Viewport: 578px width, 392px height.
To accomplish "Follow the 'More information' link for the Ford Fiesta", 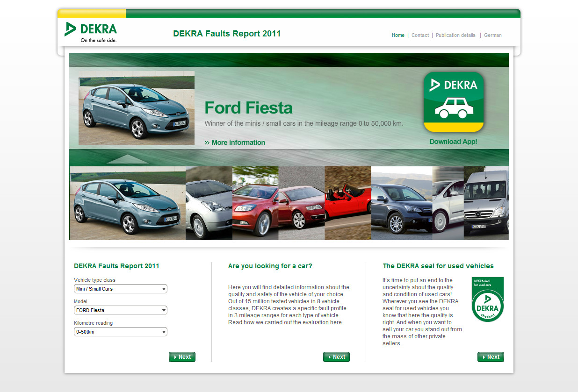I will [x=235, y=143].
